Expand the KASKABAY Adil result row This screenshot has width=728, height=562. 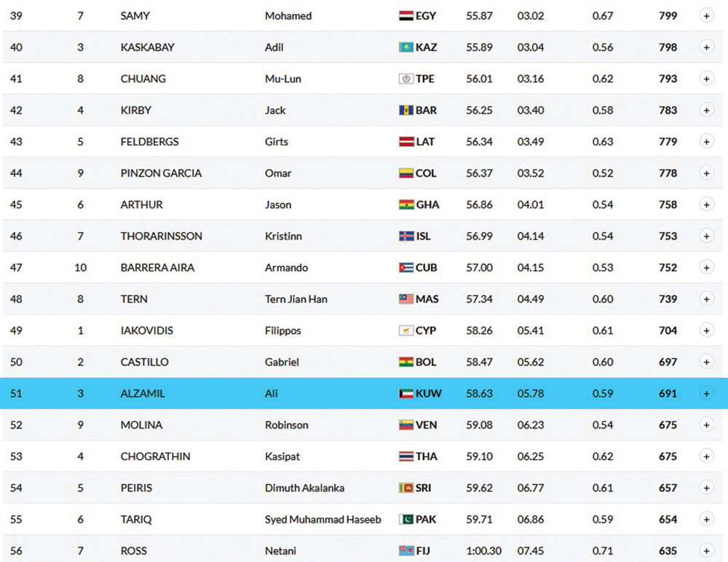click(706, 47)
